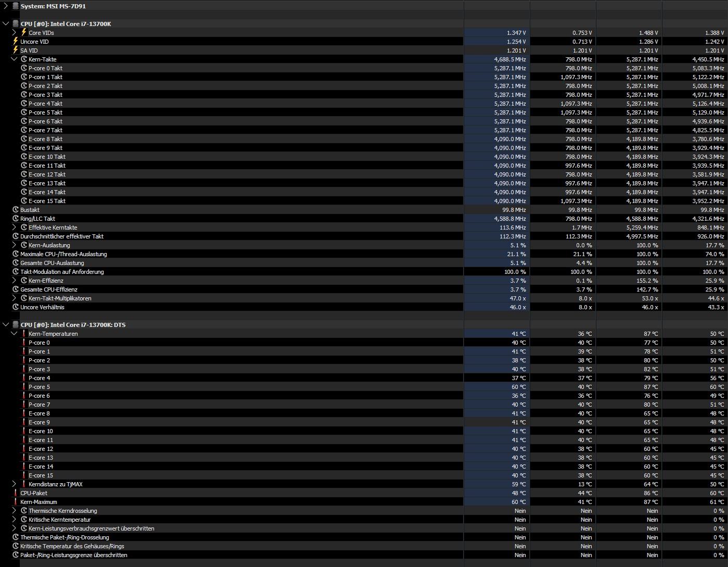Image resolution: width=728 pixels, height=567 pixels.
Task: Click Kern-Maximum average value 61 °C
Action: pos(717,502)
